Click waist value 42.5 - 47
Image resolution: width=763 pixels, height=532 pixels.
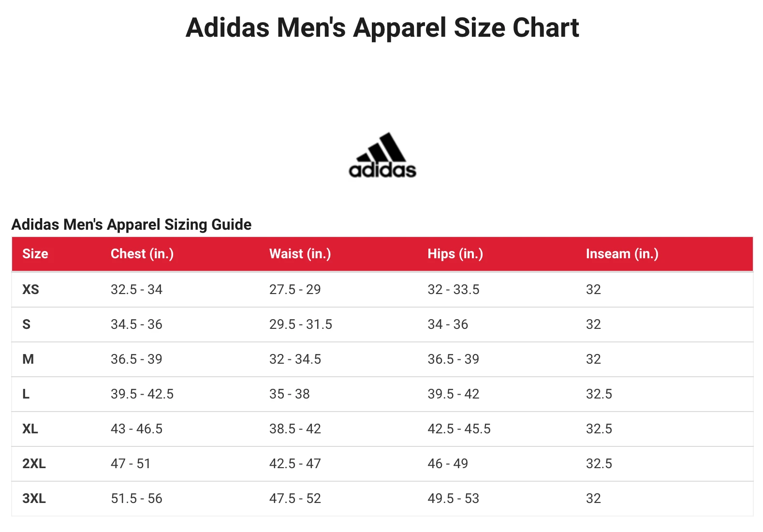pos(295,464)
